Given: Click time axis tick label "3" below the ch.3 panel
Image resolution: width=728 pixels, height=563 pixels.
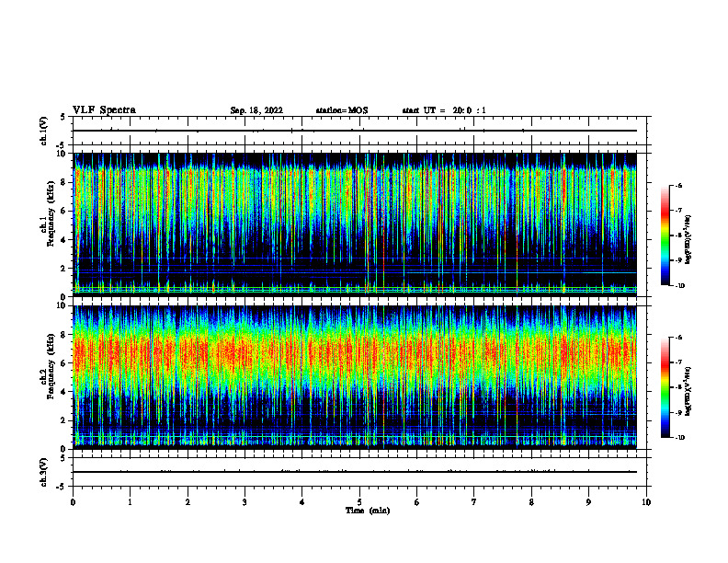Looking at the screenshot, I should pos(245,502).
